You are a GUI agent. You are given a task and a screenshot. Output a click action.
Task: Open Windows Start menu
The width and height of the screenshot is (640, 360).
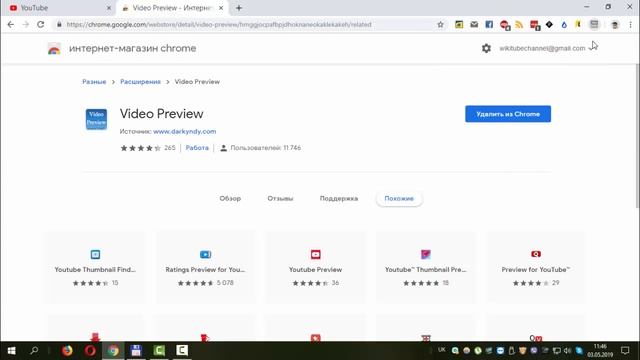click(11, 350)
